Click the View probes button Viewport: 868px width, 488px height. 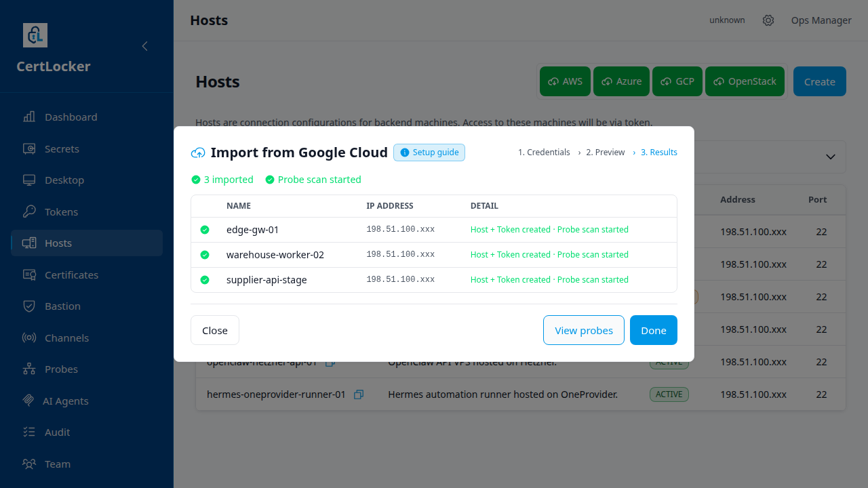point(584,330)
